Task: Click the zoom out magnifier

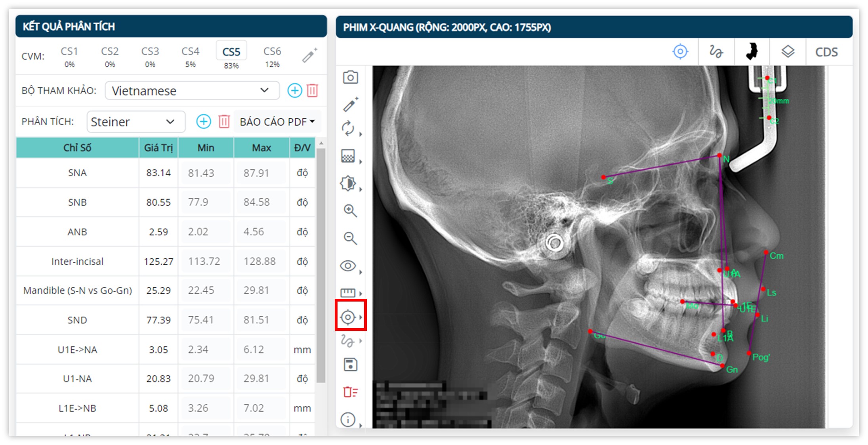Action: [x=350, y=238]
